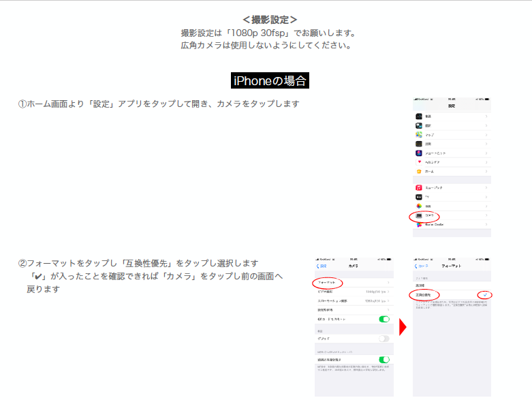The height and width of the screenshot is (400, 532).
Task: Tap the blue back chevron on Format screen
Action: (416, 266)
